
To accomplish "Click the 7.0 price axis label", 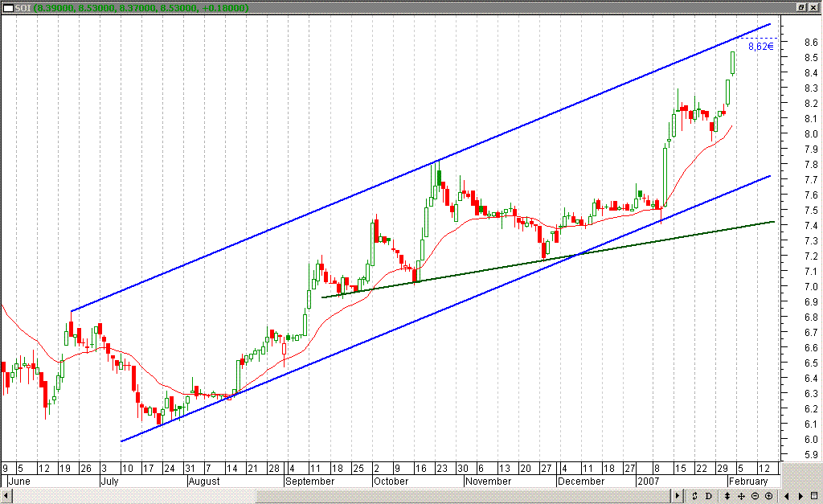I will tap(811, 287).
